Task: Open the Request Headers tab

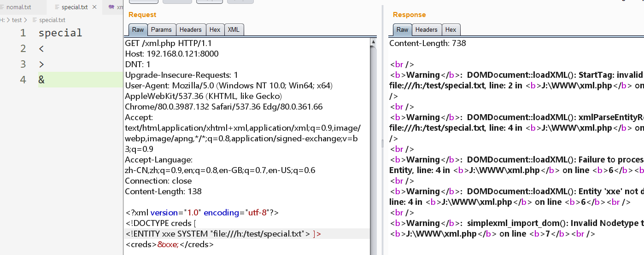Action: click(x=191, y=29)
